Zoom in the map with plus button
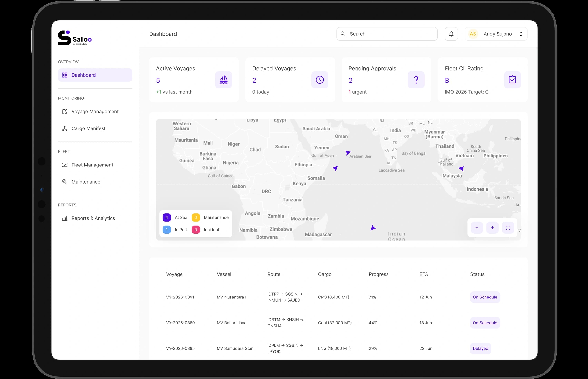Screen dimensions: 588x379 click(492, 228)
